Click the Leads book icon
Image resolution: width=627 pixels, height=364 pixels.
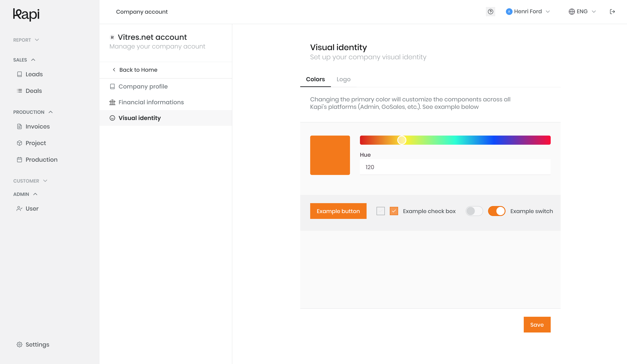click(x=19, y=74)
